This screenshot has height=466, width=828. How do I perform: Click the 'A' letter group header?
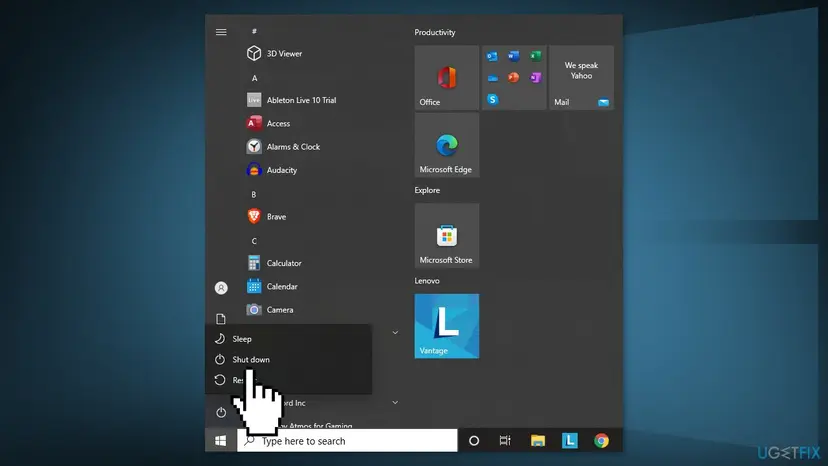coord(255,78)
